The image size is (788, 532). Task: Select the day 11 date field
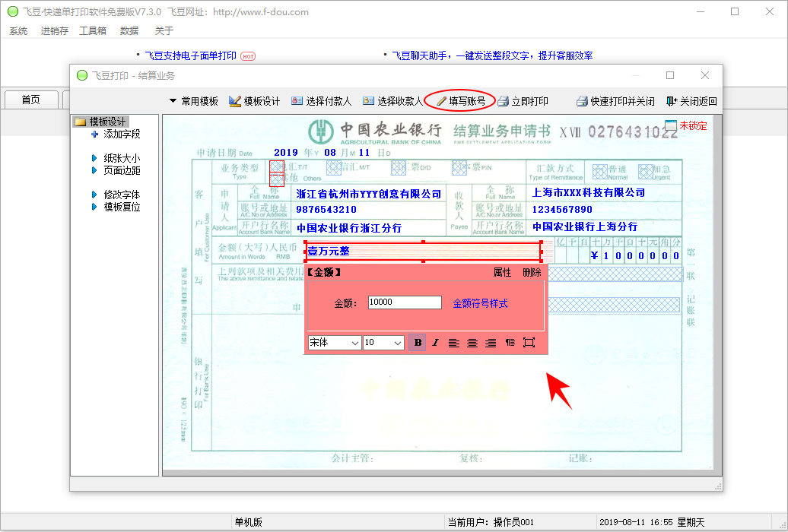pos(364,153)
